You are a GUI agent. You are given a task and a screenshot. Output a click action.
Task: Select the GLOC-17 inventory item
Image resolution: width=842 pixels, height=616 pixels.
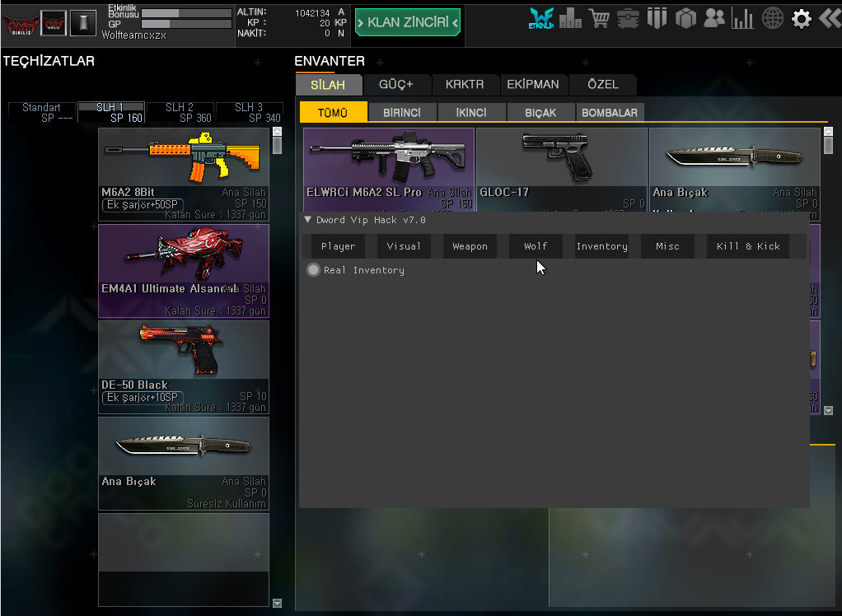562,170
